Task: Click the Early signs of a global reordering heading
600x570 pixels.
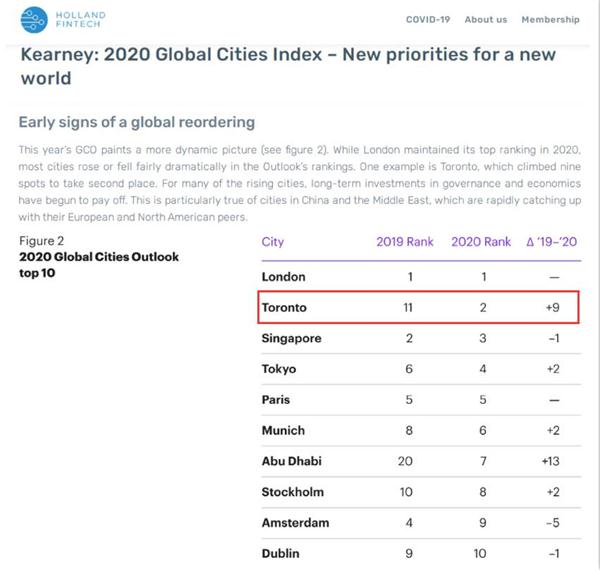Action: pos(137,122)
